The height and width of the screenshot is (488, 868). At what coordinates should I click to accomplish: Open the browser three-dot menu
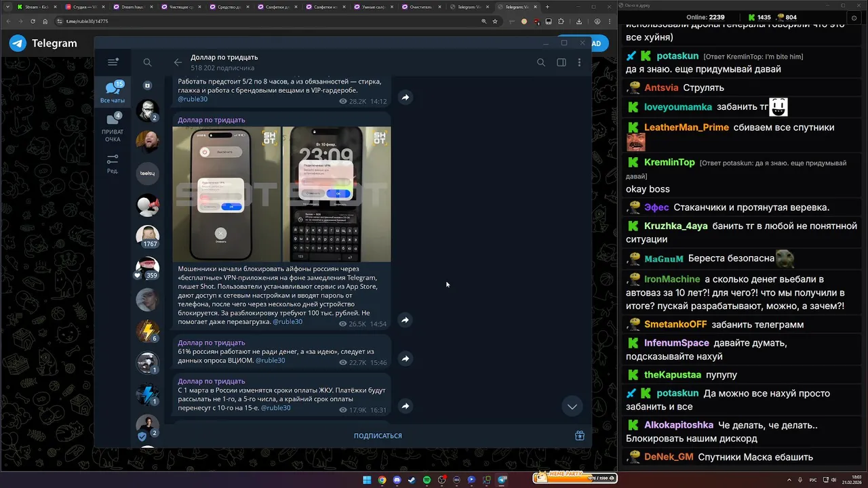pos(608,21)
